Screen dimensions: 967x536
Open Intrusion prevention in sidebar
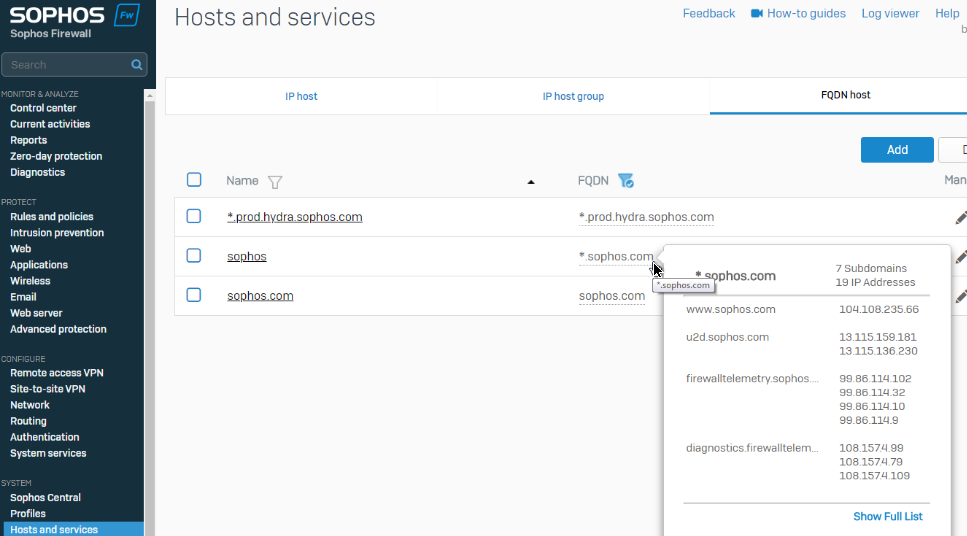tap(57, 233)
